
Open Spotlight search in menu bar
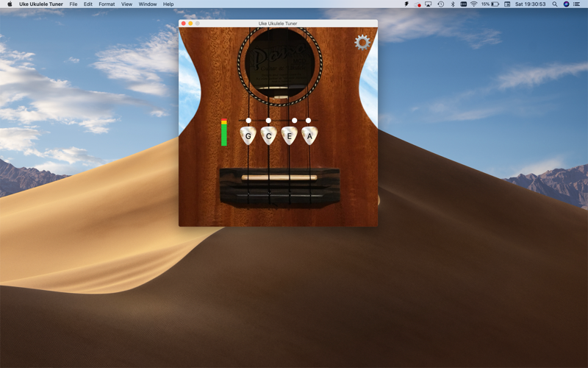555,4
